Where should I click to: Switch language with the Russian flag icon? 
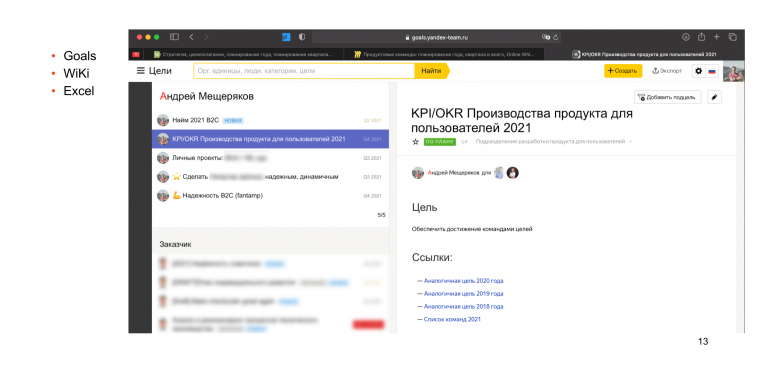[x=712, y=71]
